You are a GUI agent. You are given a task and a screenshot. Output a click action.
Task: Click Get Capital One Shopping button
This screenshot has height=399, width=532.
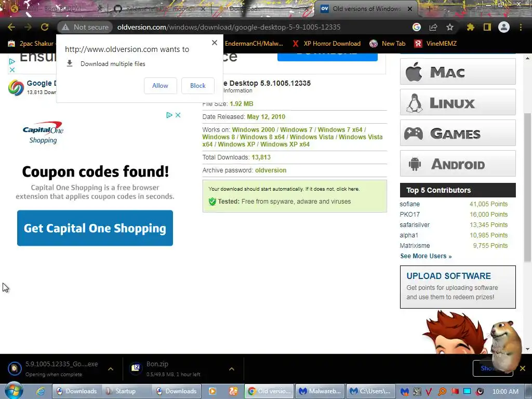95,228
